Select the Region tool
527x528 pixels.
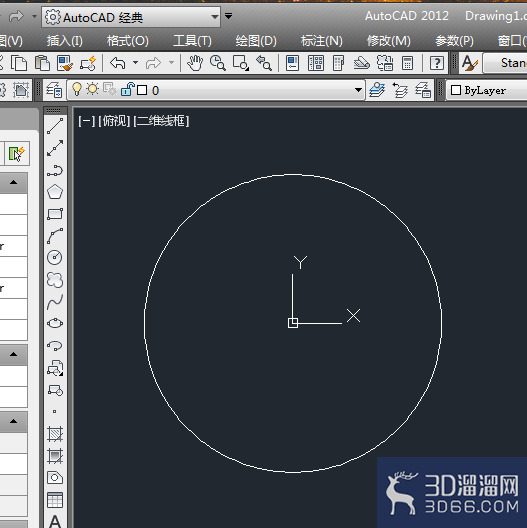click(55, 477)
